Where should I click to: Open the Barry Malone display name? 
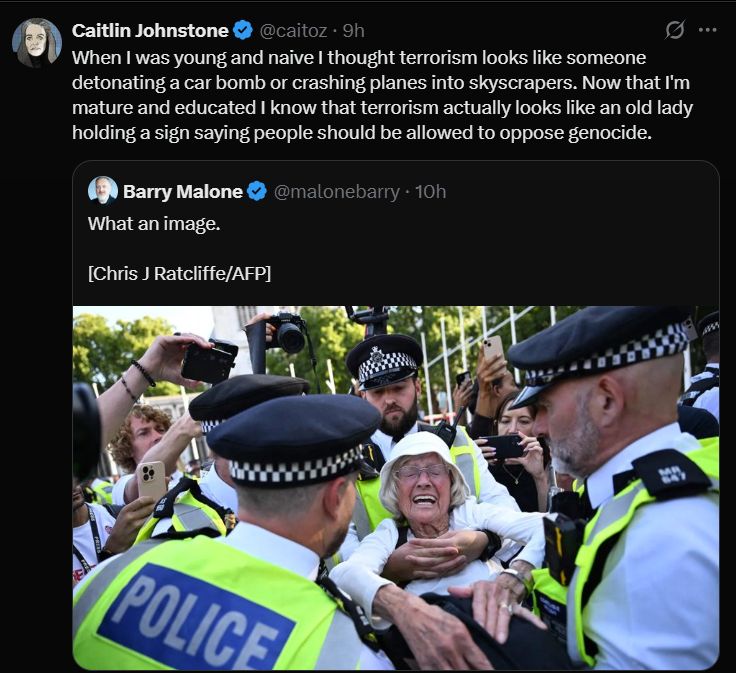point(183,191)
